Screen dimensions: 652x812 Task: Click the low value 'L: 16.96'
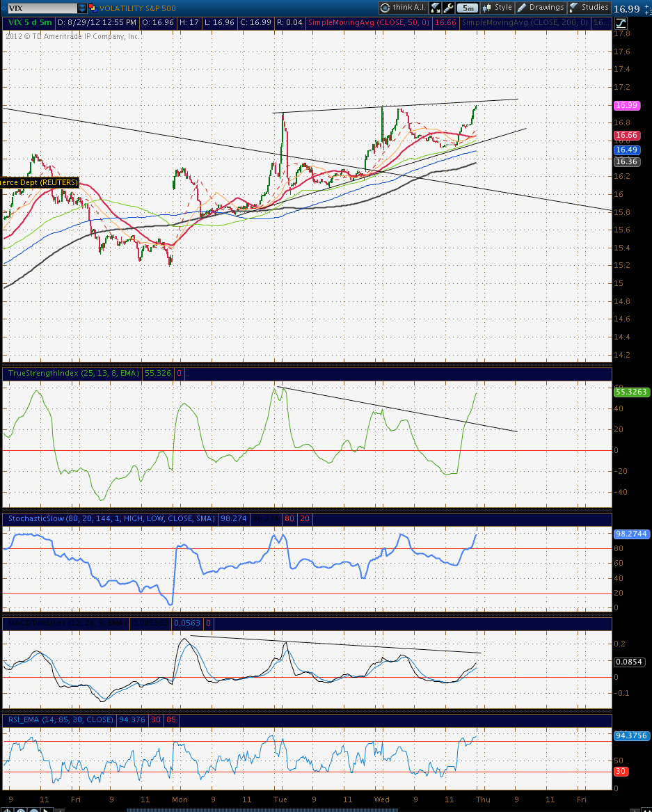(x=218, y=22)
